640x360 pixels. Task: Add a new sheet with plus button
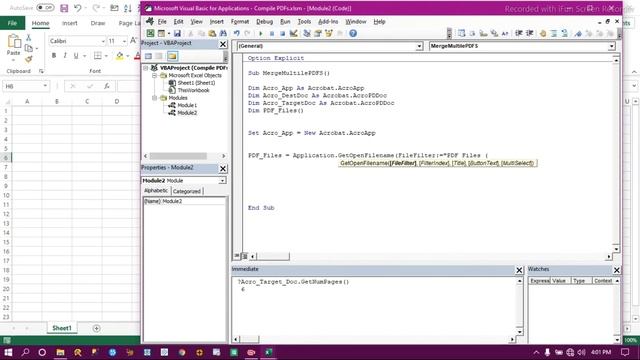point(96,328)
